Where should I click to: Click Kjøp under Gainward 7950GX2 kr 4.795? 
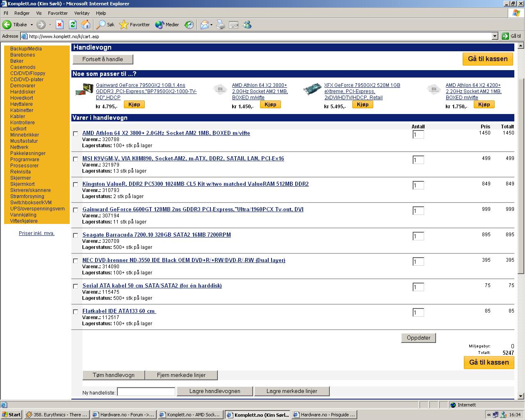click(x=134, y=105)
